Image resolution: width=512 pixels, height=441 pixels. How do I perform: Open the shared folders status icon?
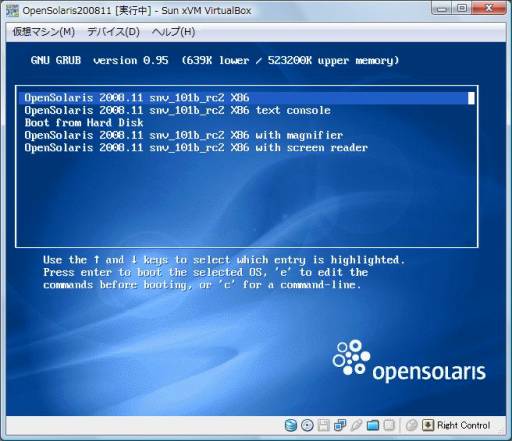tap(373, 425)
